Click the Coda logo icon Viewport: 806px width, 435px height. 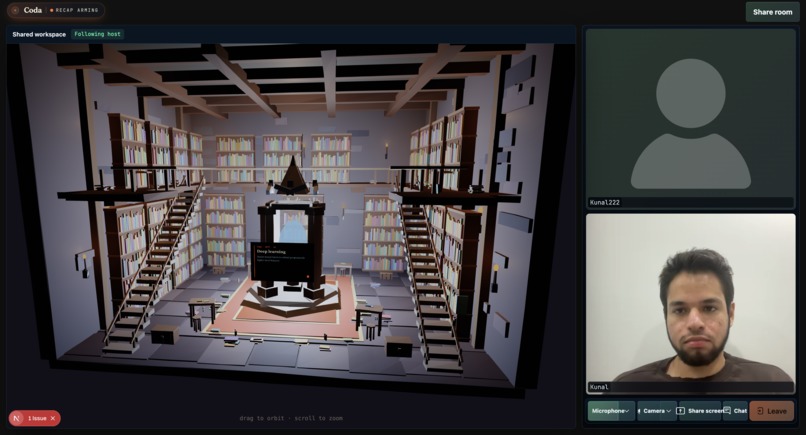point(15,10)
